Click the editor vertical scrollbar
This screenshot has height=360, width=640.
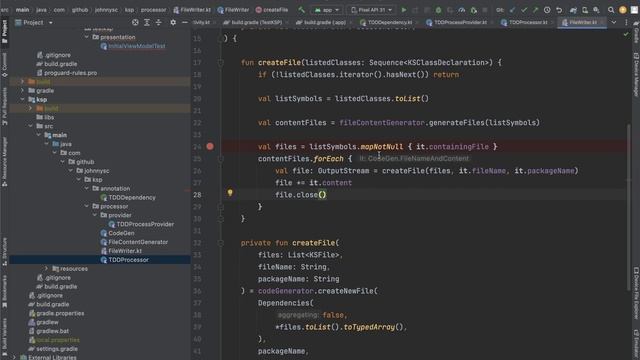pos(629,207)
